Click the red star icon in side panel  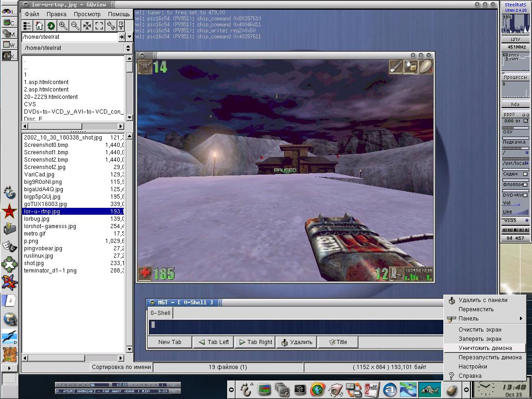[10, 212]
